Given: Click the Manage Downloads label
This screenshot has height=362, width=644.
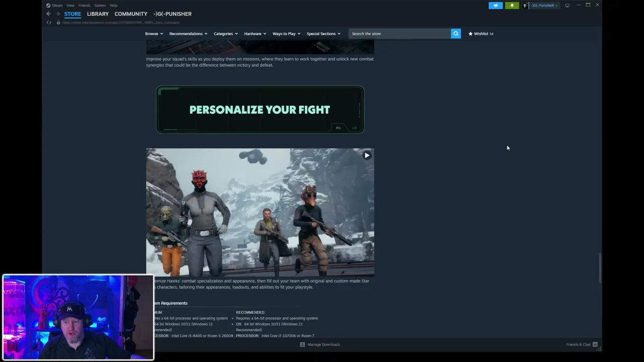Looking at the screenshot, I should (324, 344).
